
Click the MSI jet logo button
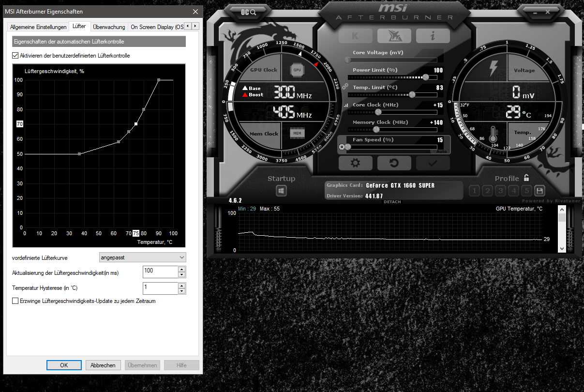coord(394,36)
